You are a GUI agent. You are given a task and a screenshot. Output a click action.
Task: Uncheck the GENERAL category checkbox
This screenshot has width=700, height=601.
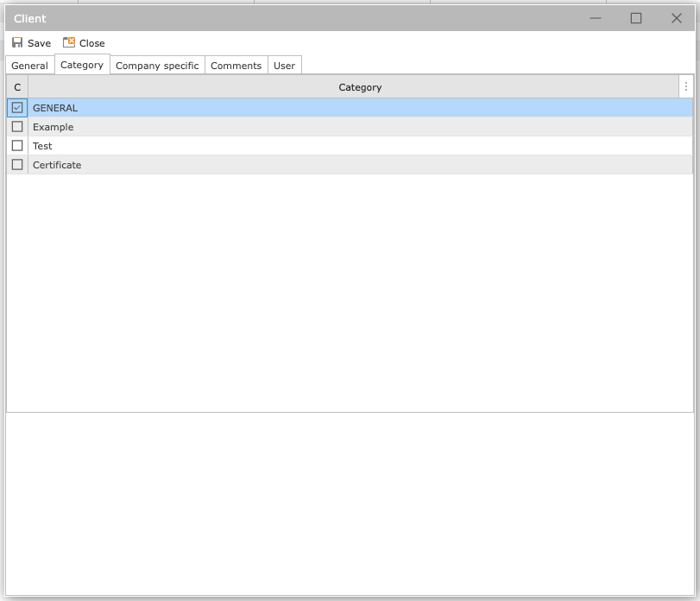coord(17,108)
